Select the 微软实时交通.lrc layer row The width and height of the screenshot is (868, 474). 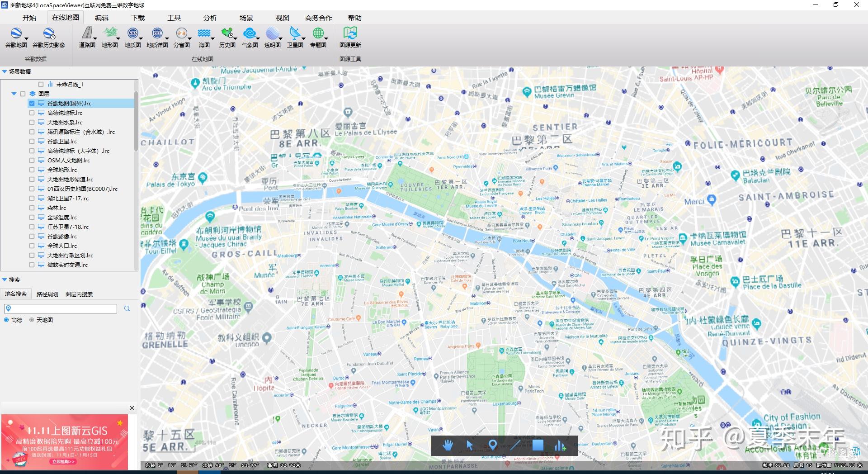pos(68,265)
